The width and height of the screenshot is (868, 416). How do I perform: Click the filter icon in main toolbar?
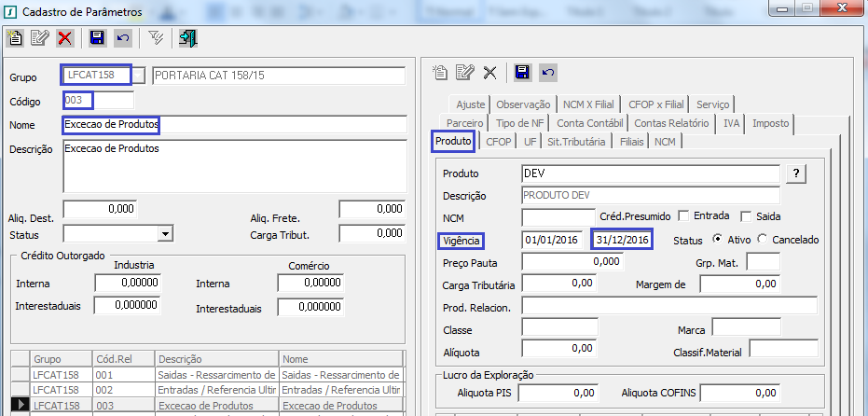[157, 38]
